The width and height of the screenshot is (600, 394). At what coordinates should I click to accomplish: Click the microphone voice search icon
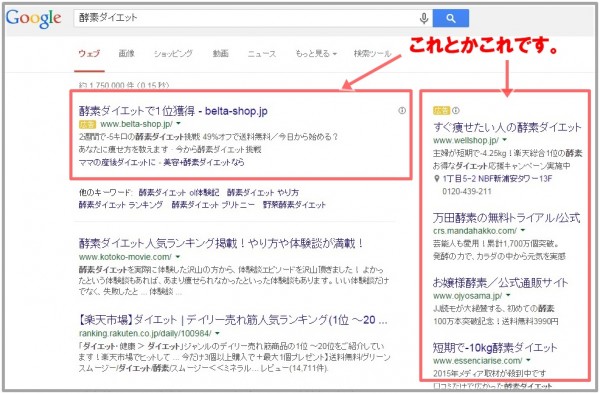(424, 18)
